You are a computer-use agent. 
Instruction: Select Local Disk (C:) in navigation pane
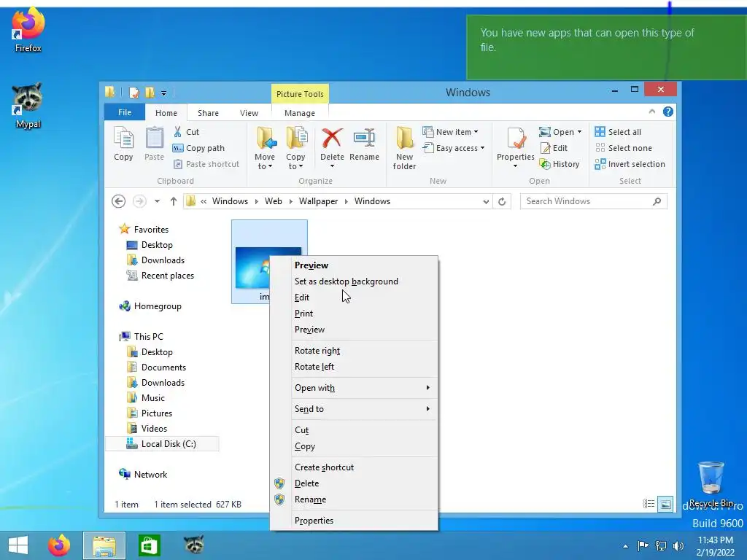point(162,444)
